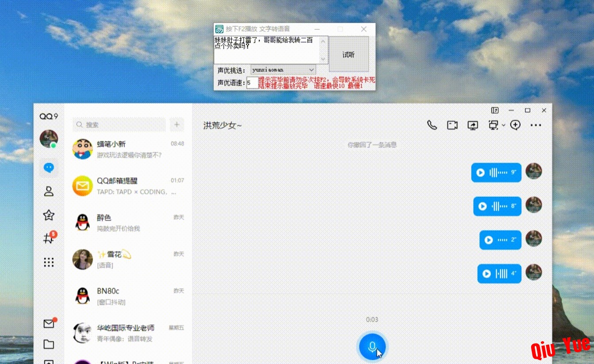
Task: Open the QQ Mail envelope icon in the sidebar
Action: [x=49, y=323]
